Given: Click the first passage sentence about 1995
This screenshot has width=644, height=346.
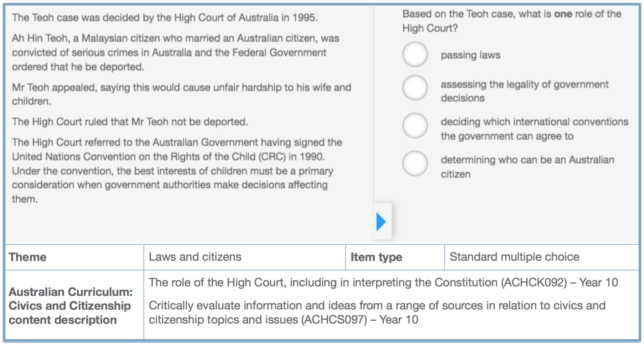Looking at the screenshot, I should (165, 17).
